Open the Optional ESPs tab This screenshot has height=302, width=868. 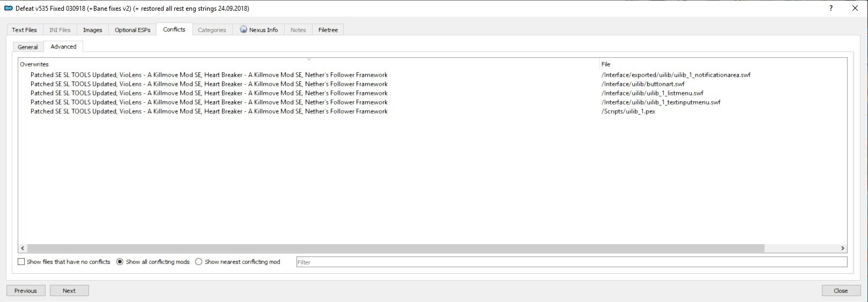(x=132, y=30)
